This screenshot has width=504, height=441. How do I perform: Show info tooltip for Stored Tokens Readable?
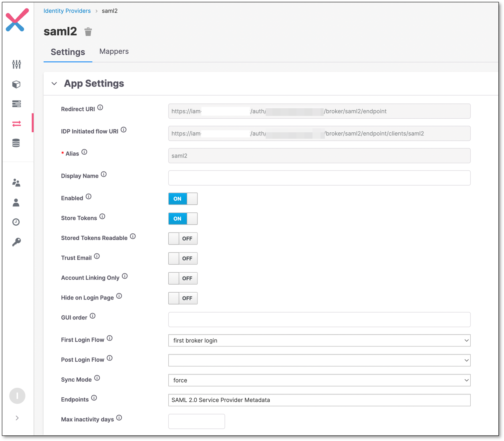click(133, 237)
